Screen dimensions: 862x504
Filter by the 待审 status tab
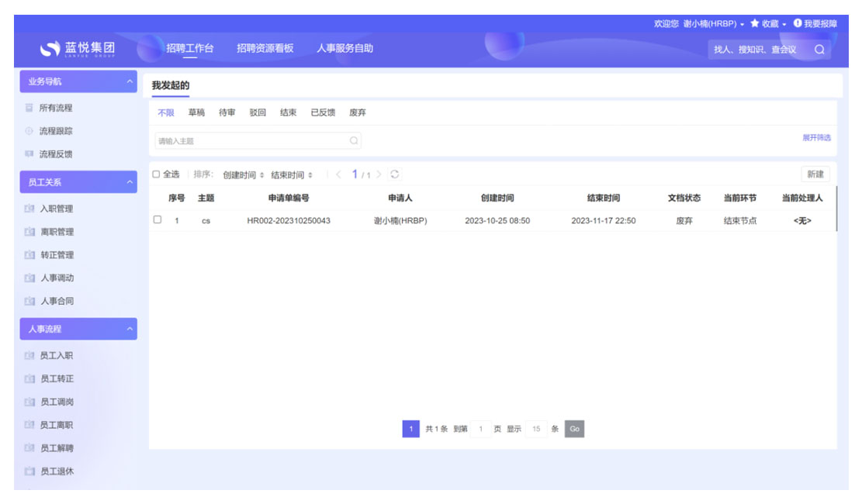(x=227, y=112)
